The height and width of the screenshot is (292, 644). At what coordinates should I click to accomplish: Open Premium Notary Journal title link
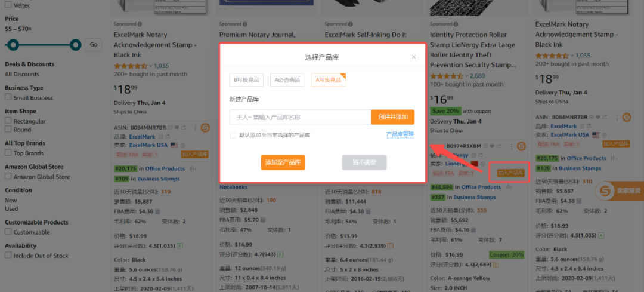click(257, 35)
